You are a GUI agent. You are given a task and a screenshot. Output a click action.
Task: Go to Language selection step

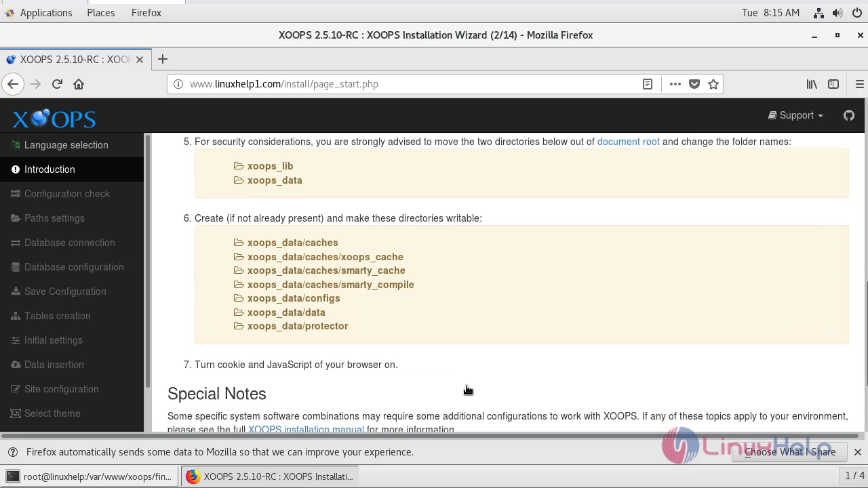click(x=72, y=145)
